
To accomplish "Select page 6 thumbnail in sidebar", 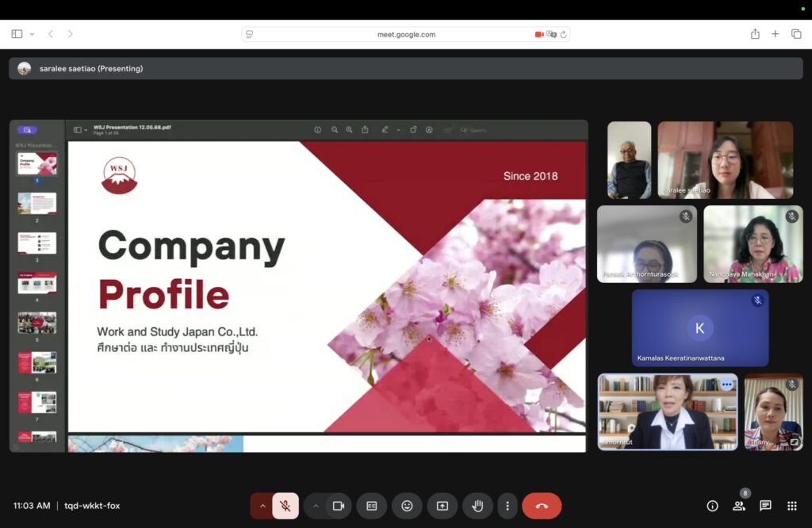I will pyautogui.click(x=37, y=363).
